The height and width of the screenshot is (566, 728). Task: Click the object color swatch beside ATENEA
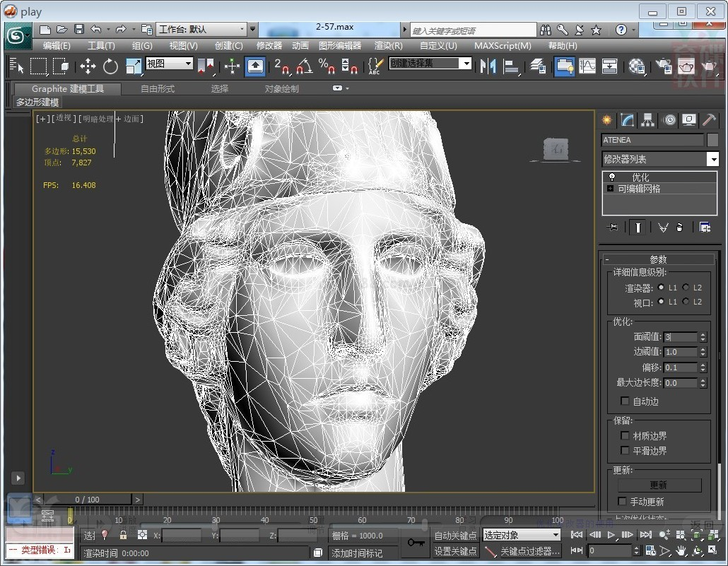tap(712, 140)
